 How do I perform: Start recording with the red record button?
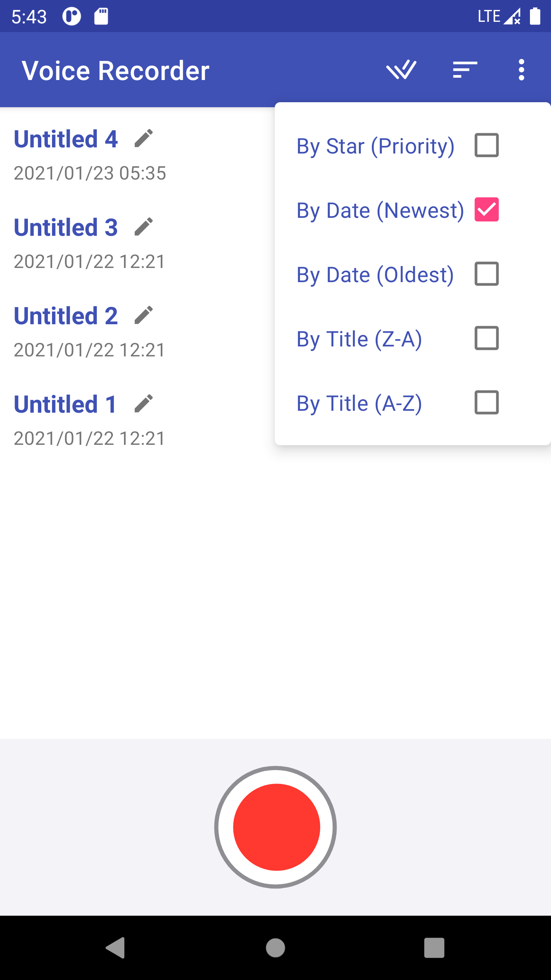276,827
